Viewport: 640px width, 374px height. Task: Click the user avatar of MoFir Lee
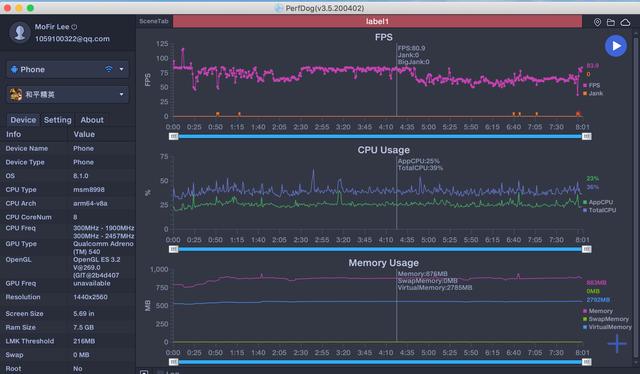coord(20,33)
